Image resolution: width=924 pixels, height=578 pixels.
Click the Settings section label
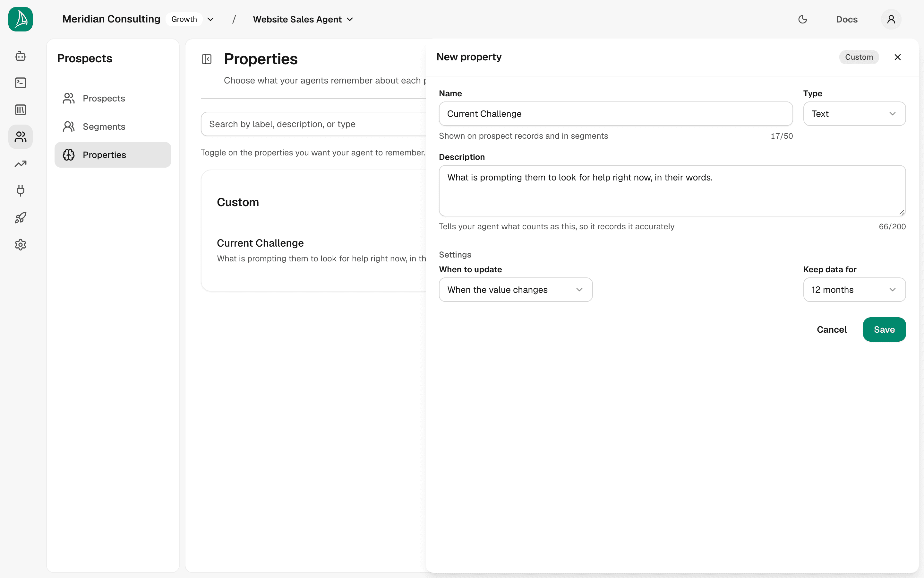click(x=455, y=255)
